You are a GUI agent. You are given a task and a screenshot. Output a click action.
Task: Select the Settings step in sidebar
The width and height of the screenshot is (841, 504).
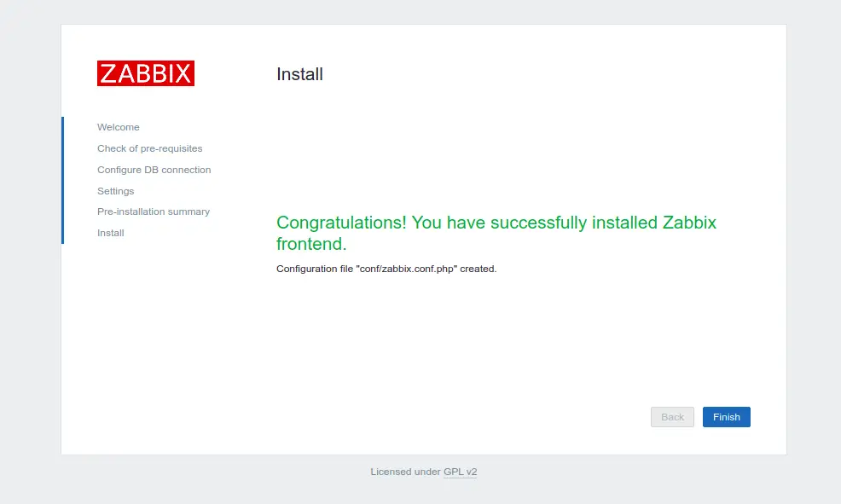click(x=116, y=191)
